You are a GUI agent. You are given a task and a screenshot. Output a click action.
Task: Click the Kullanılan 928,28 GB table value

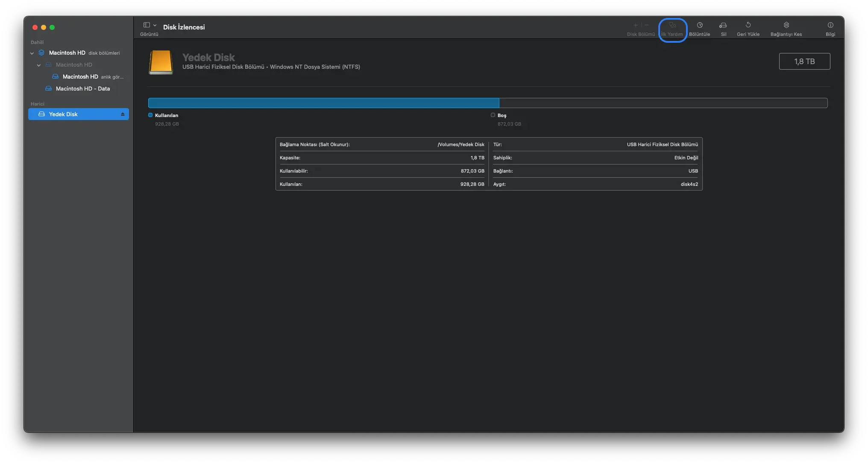click(472, 185)
